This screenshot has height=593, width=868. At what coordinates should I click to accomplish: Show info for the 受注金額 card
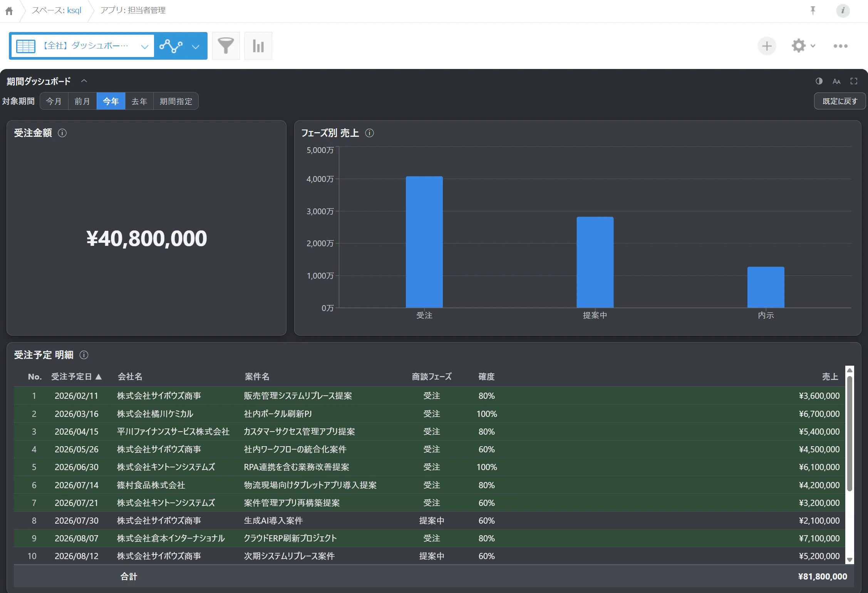[62, 133]
